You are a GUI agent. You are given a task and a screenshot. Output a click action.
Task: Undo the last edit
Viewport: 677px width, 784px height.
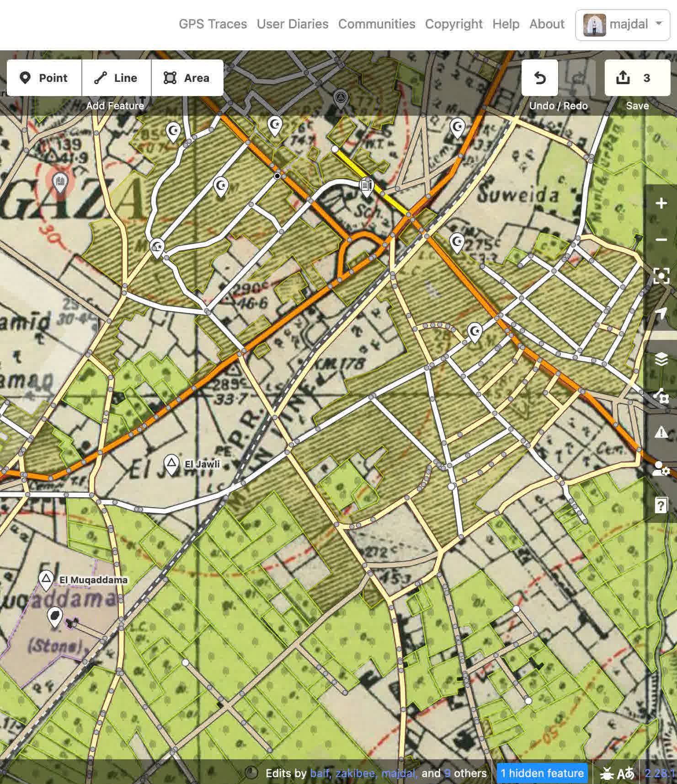coord(539,78)
